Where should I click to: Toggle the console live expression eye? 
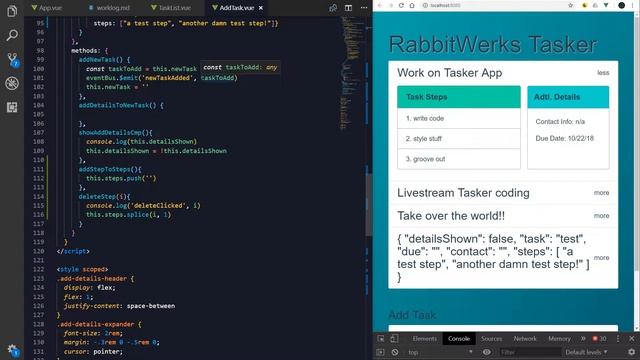click(x=487, y=352)
